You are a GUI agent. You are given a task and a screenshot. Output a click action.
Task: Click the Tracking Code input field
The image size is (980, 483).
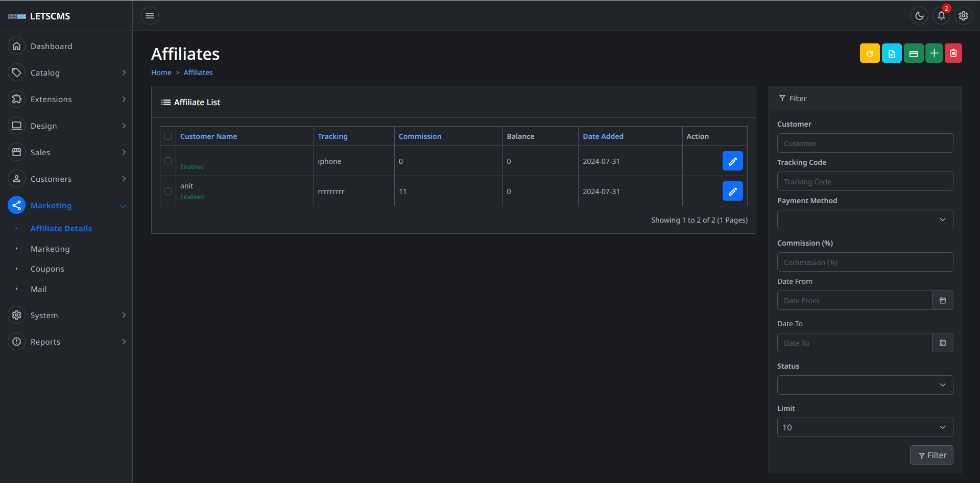[x=865, y=182]
